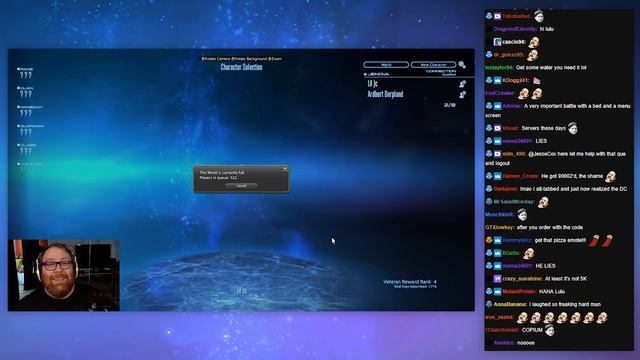Click the 2/8 character count
This screenshot has height=360, width=640.
coord(450,105)
